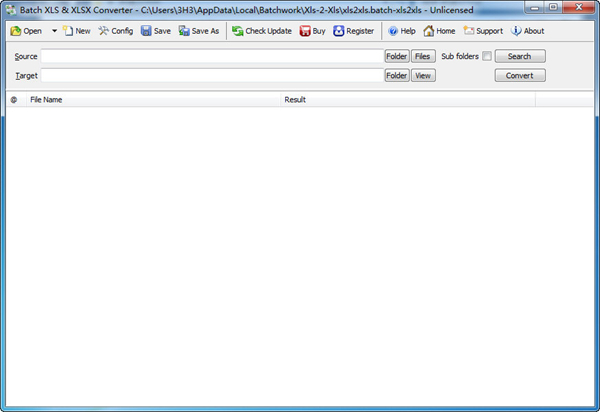Maximize the converter window
The height and width of the screenshot is (412, 600).
(553, 7)
